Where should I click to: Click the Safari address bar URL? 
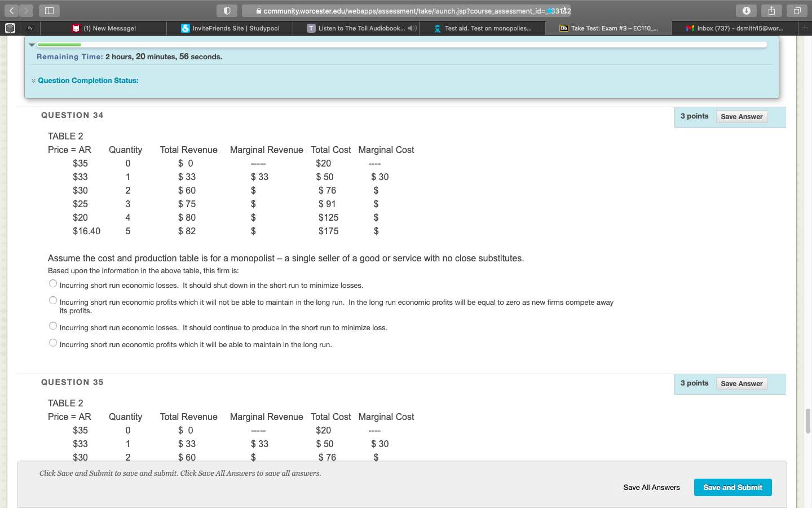click(406, 11)
